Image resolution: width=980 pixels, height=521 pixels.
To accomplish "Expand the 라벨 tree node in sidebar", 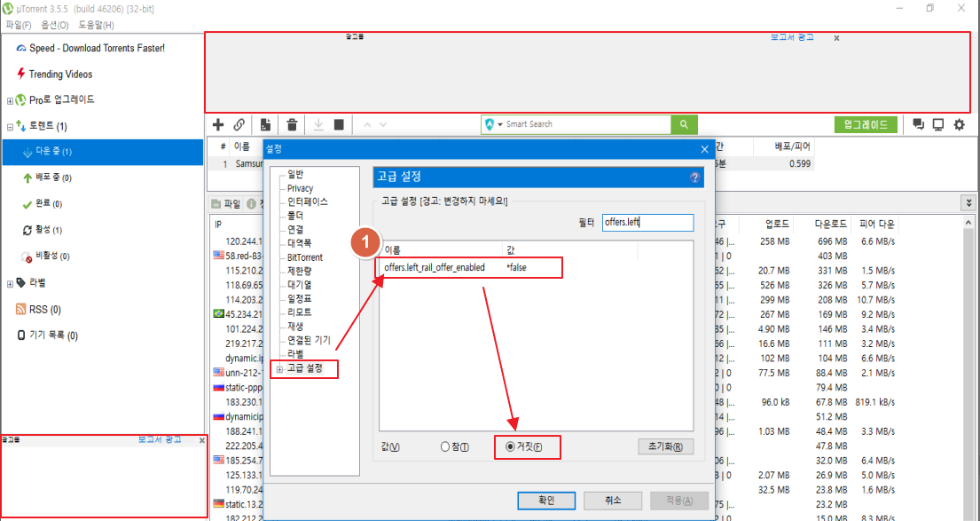I will point(10,284).
